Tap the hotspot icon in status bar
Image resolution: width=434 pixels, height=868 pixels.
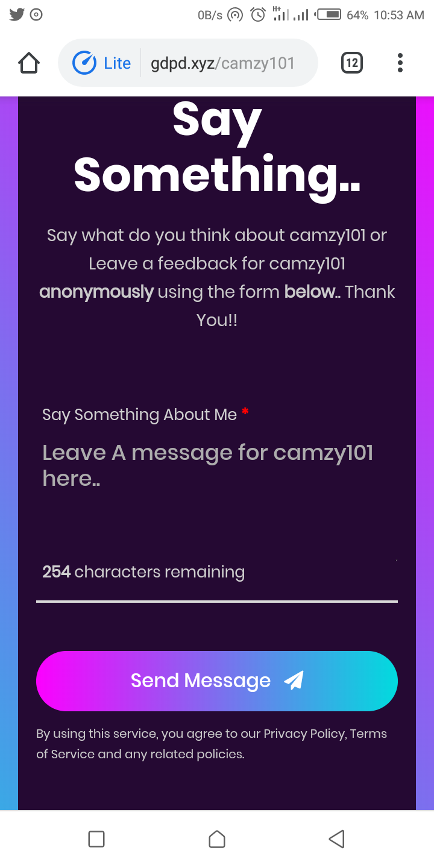click(x=234, y=15)
